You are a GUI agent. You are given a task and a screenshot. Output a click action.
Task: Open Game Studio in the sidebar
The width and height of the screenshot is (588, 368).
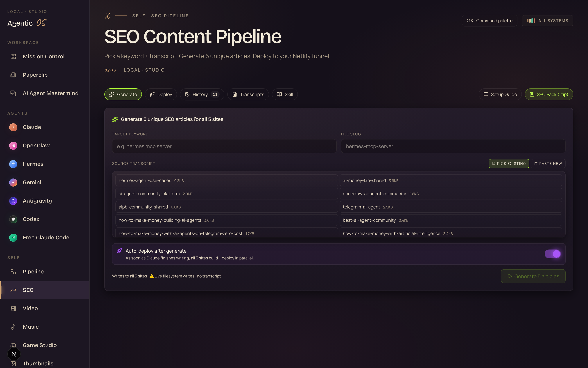(x=45, y=345)
